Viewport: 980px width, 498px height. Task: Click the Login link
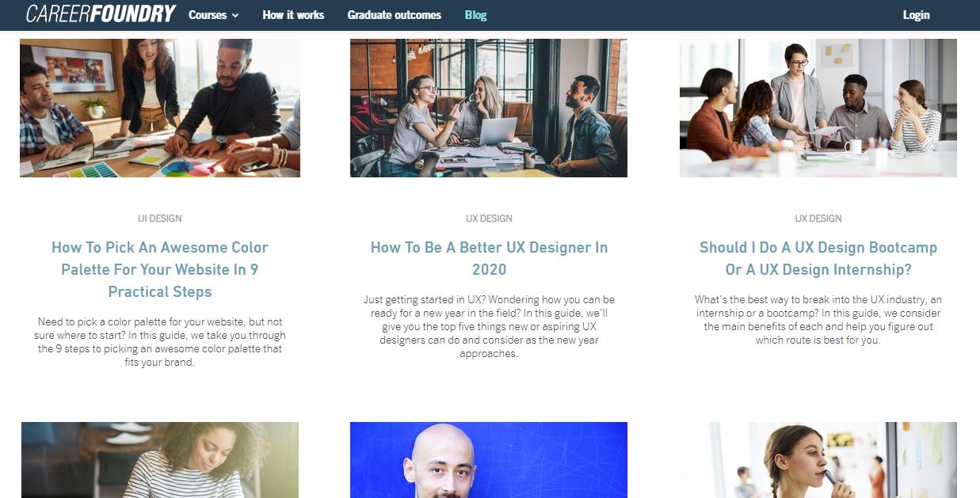(916, 14)
